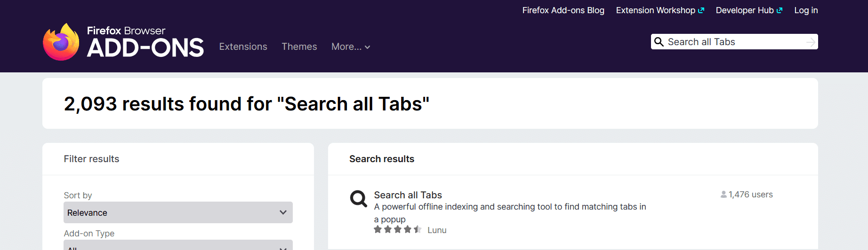The height and width of the screenshot is (250, 868).
Task: Click the magnifier icon in the search box
Action: pos(659,42)
